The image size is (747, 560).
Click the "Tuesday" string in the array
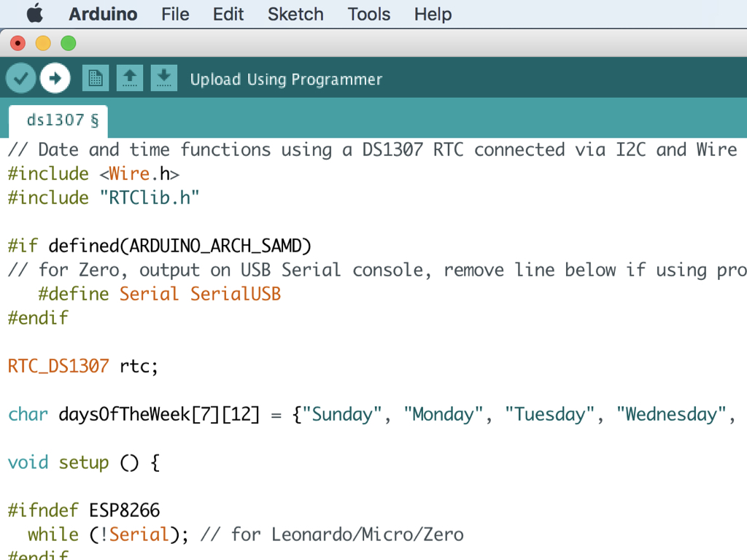click(x=550, y=414)
